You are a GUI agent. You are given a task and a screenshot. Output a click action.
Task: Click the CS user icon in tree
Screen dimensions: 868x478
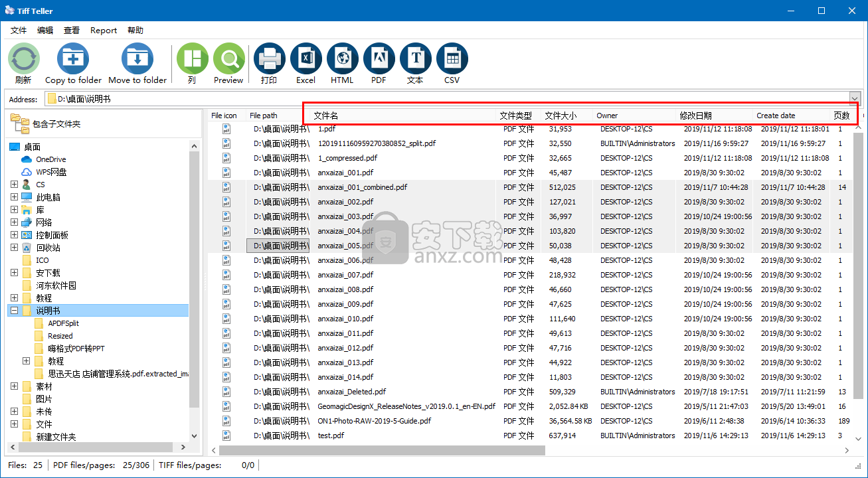(27, 185)
